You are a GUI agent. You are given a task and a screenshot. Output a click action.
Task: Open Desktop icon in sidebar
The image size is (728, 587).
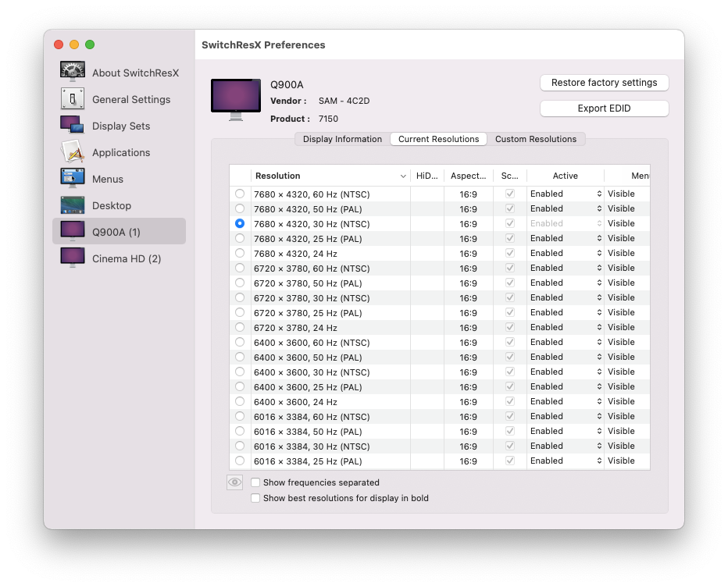point(73,205)
